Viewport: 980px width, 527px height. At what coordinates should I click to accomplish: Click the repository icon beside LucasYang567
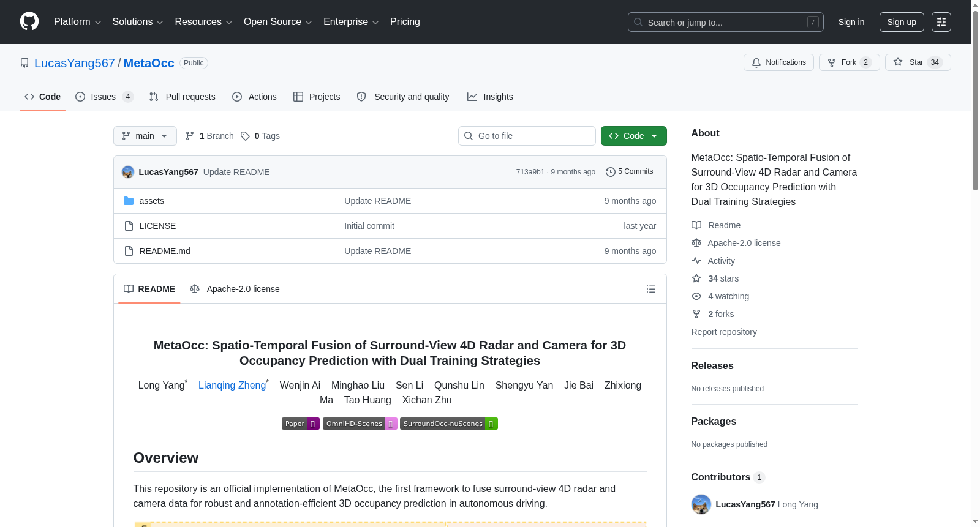24,63
